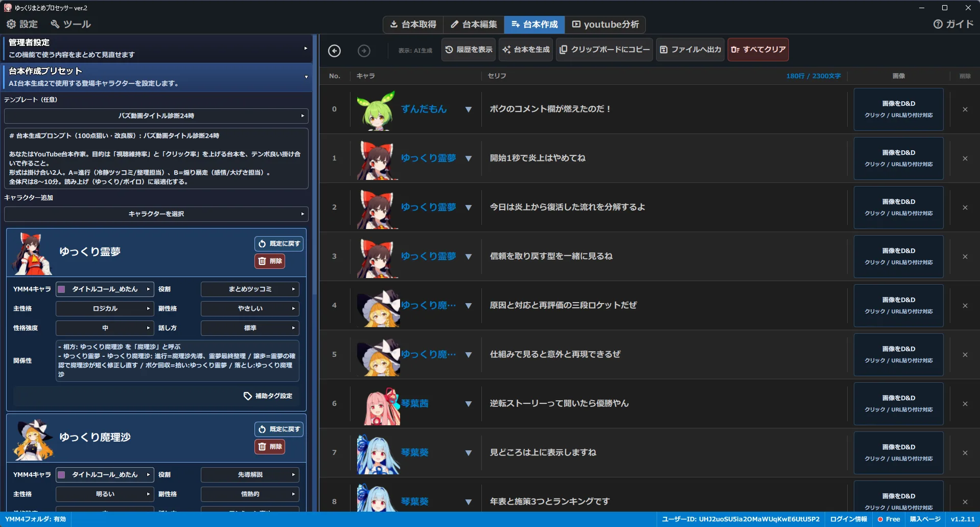Collapse the 台本作成プリセット section
This screenshot has height=527, width=980.
pos(157,77)
